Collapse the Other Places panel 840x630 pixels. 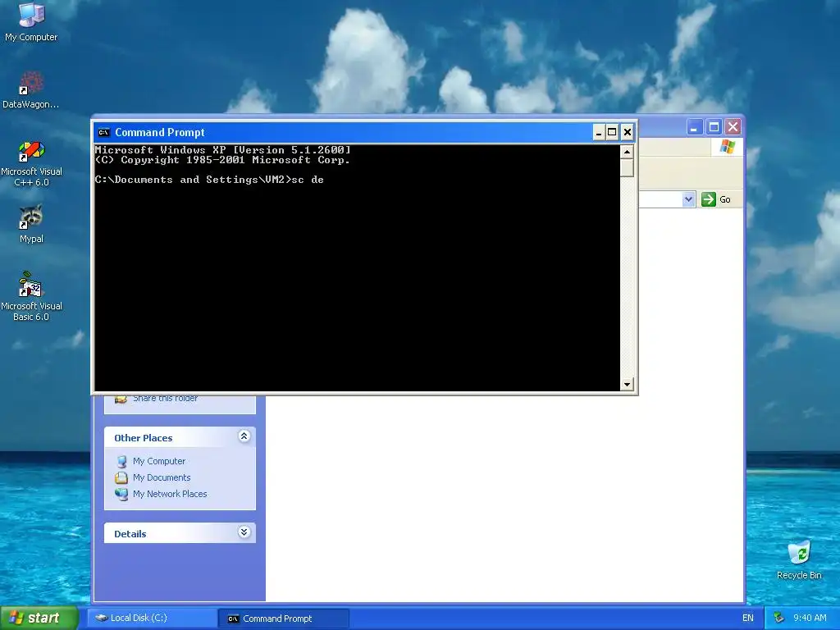244,436
